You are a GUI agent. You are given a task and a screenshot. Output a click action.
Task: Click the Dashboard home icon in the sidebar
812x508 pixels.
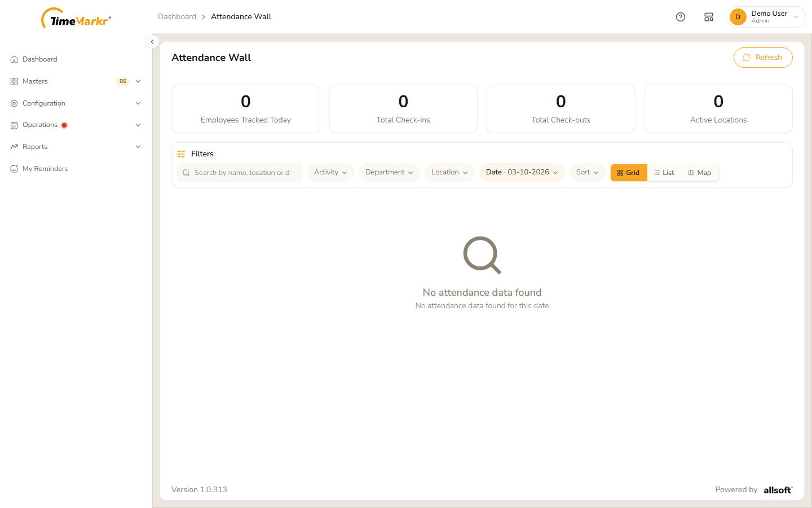[14, 59]
